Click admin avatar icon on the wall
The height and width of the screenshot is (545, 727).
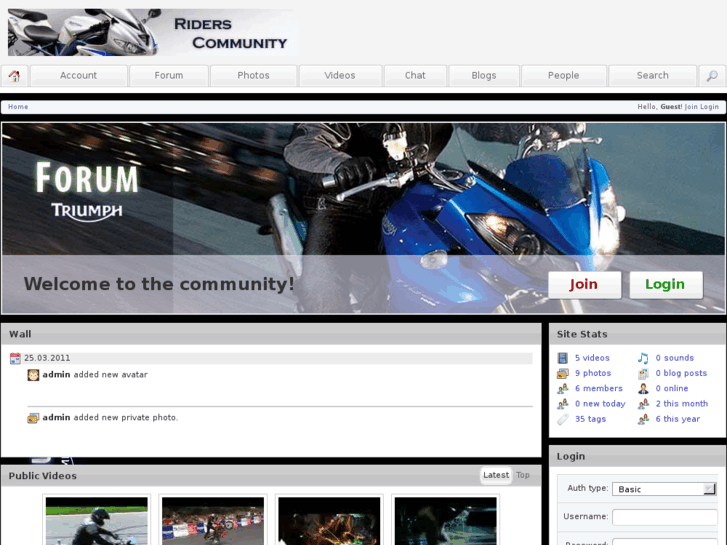click(x=33, y=375)
